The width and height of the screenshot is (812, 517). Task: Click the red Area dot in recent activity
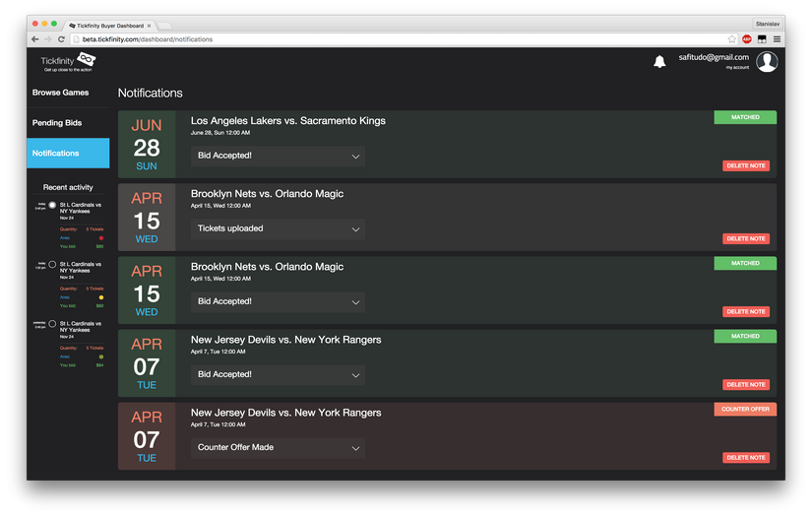point(101,237)
